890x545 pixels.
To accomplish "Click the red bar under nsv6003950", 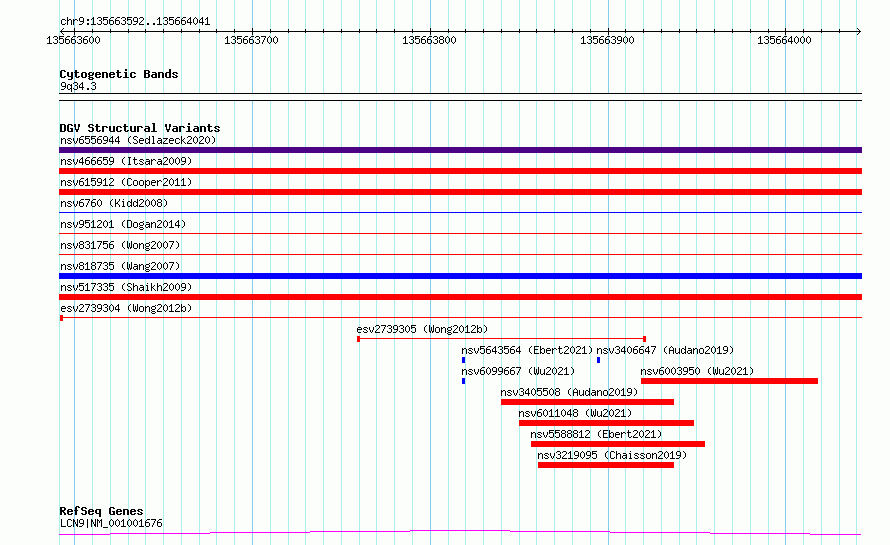I will pos(729,381).
